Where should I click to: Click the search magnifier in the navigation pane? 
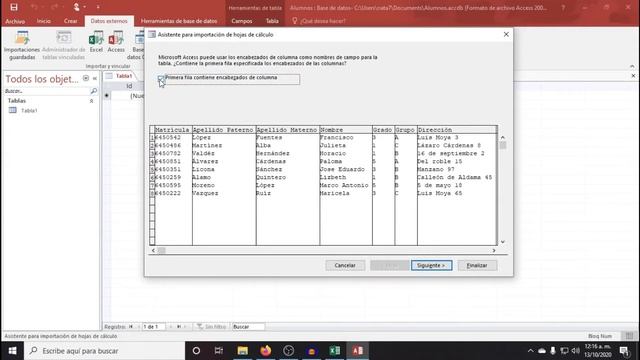(93, 91)
